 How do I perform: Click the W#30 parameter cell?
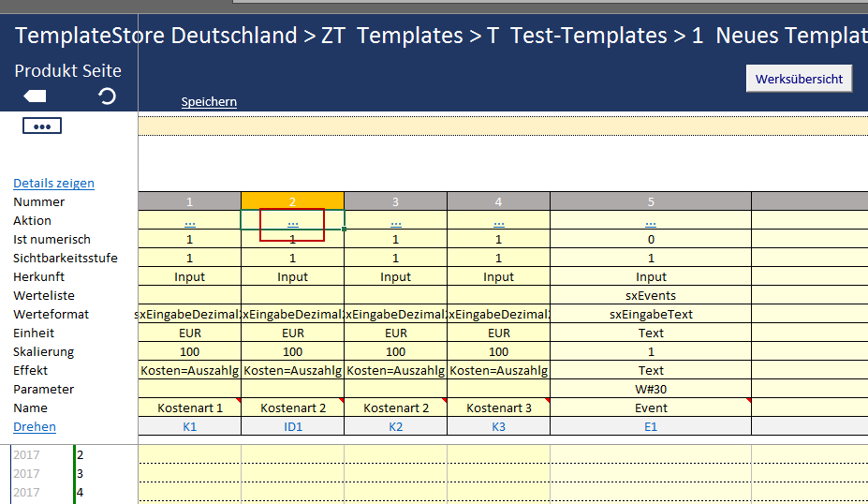click(651, 389)
